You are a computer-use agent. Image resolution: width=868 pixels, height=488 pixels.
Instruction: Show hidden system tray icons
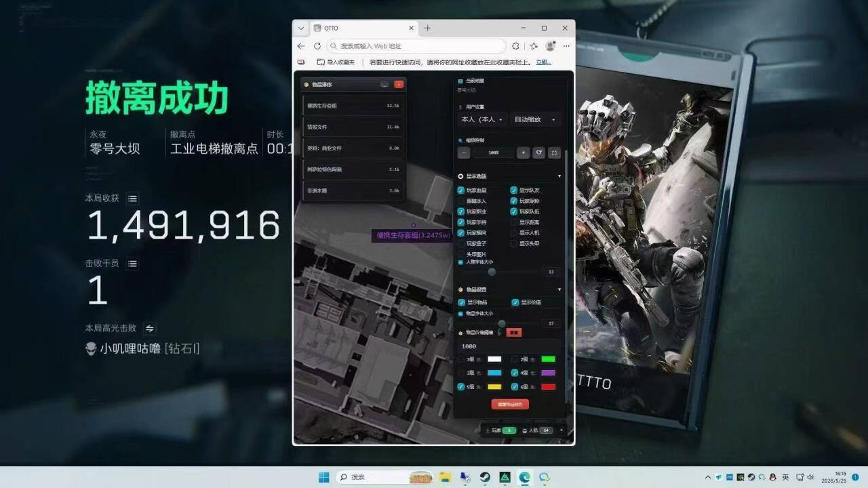point(708,477)
